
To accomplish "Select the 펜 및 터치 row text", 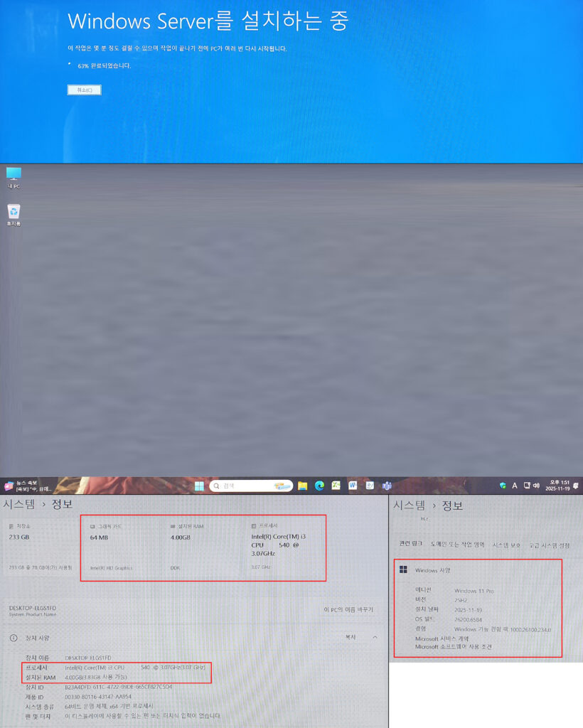I will pos(142,717).
